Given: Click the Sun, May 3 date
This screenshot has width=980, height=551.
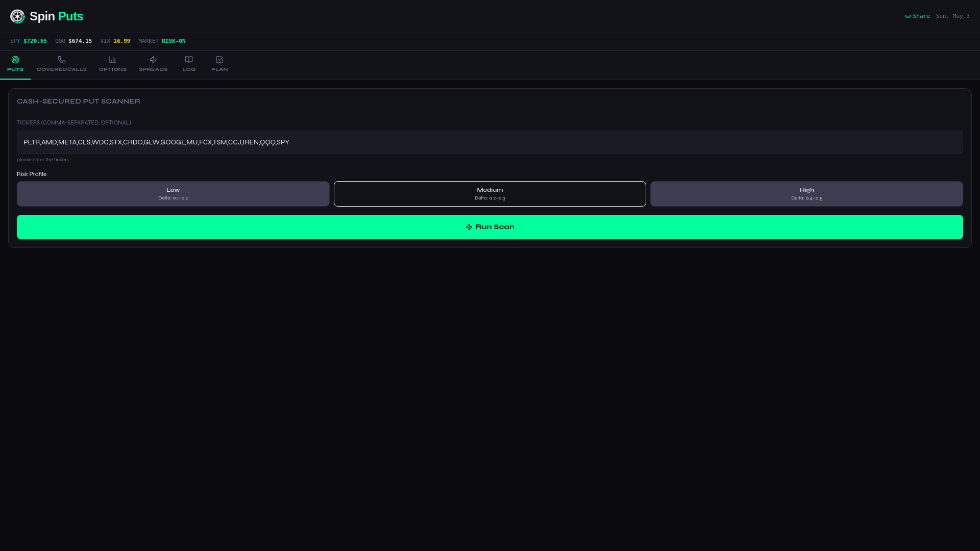Looking at the screenshot, I should coord(952,16).
